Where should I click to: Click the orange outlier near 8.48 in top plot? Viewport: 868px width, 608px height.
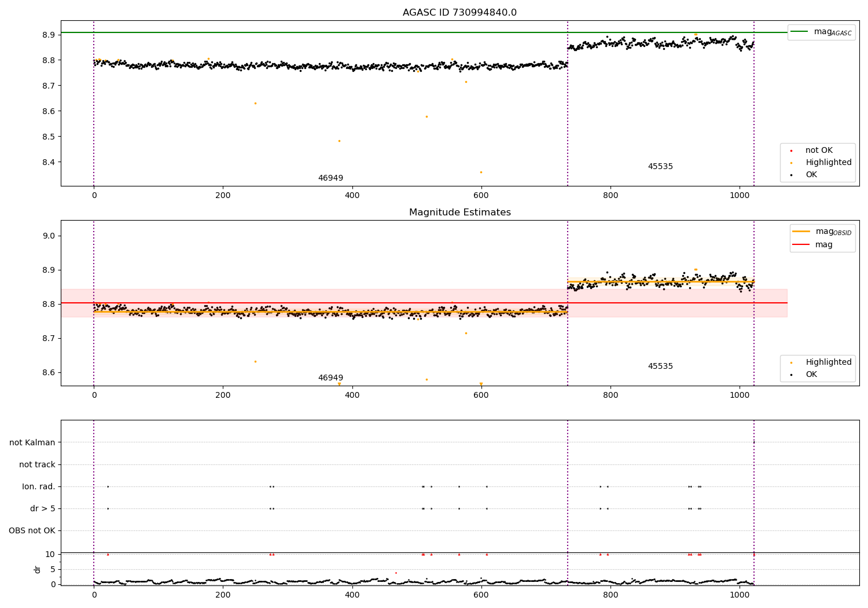coord(339,141)
